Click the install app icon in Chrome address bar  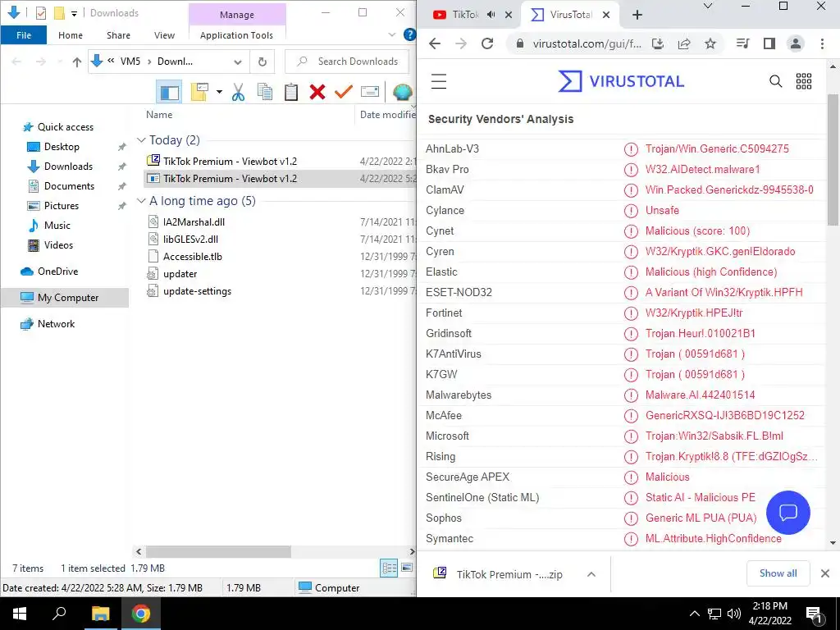pos(658,43)
